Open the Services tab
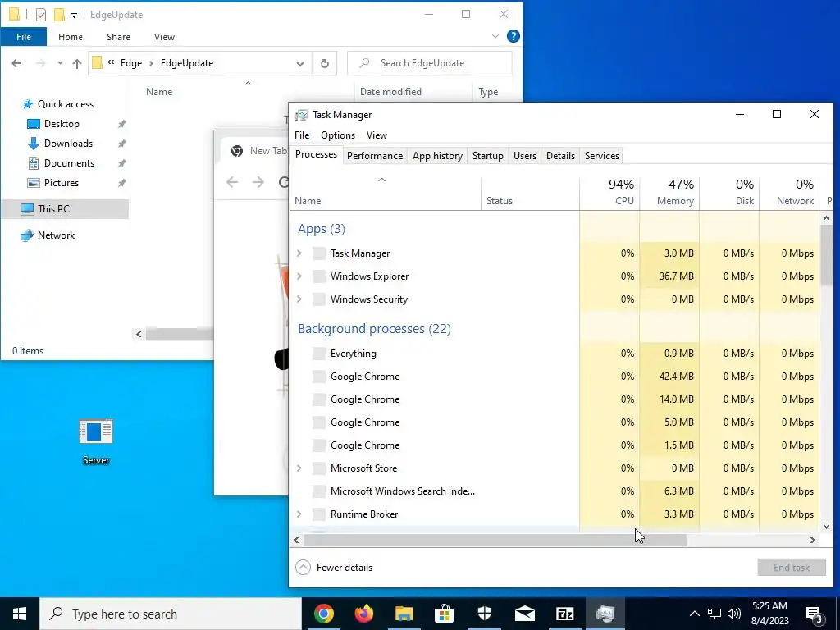Image resolution: width=840 pixels, height=630 pixels. point(601,156)
